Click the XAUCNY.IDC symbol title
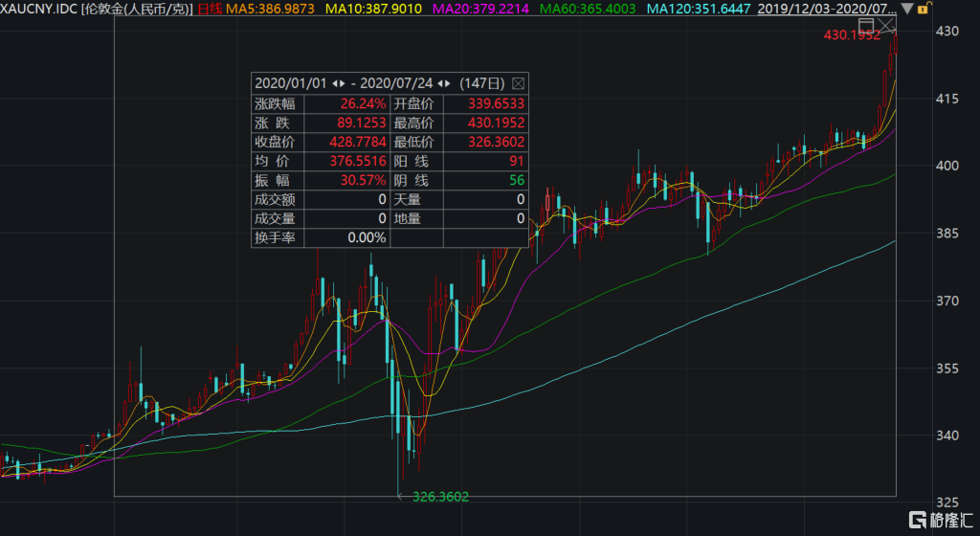980x536 pixels. [x=38, y=9]
